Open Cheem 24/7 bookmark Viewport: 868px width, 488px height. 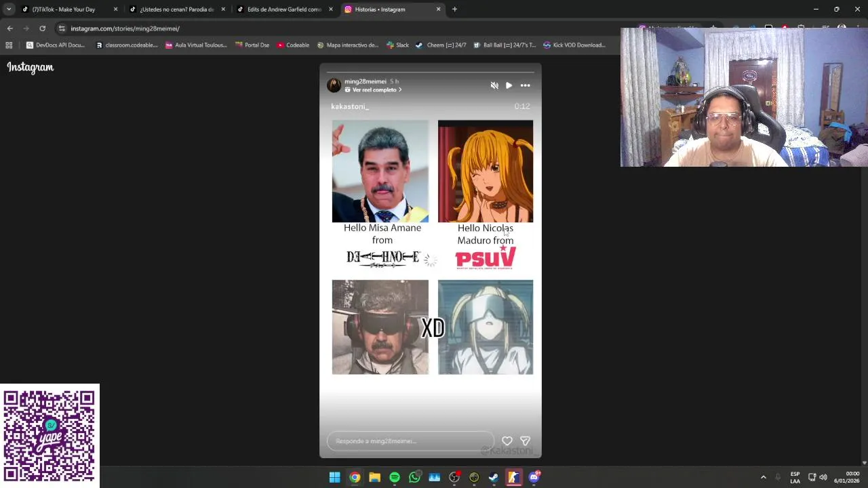click(441, 45)
